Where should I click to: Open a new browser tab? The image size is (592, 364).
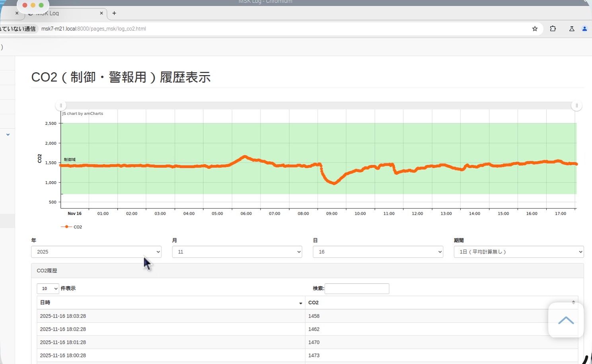pyautogui.click(x=114, y=13)
